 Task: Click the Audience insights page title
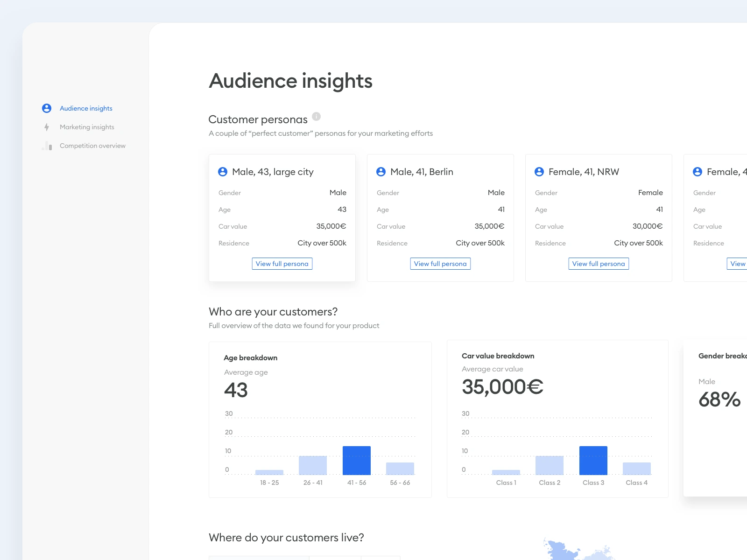[290, 81]
